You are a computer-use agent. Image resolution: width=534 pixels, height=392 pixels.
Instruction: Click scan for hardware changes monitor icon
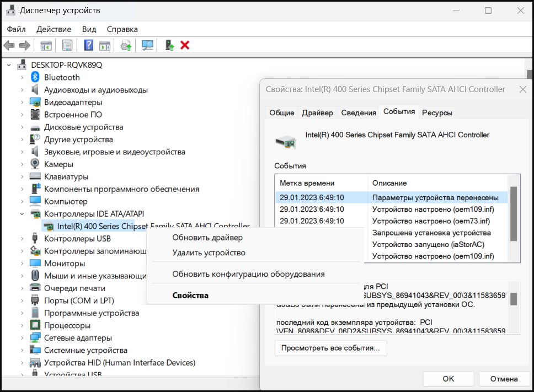147,45
